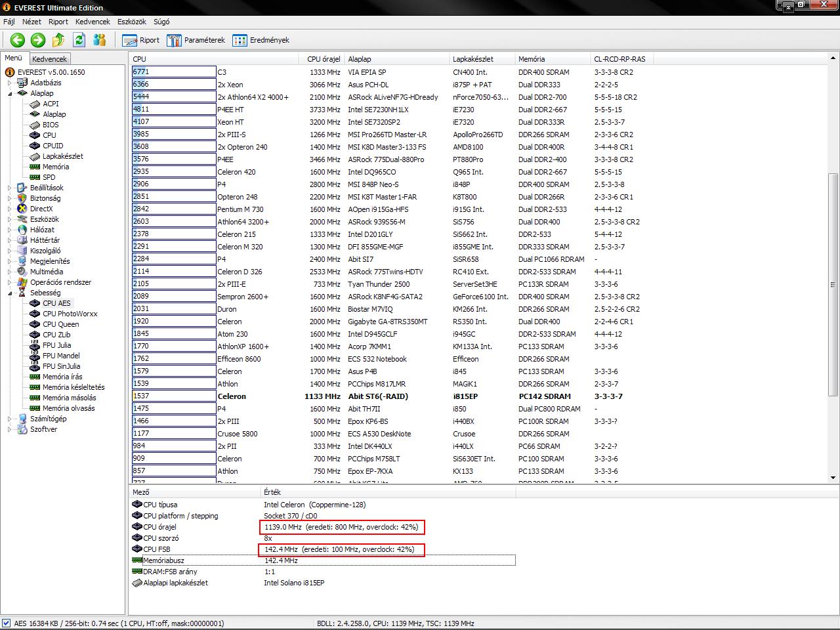Open Paraméterek from the toolbar
The image size is (840, 630).
click(x=196, y=40)
